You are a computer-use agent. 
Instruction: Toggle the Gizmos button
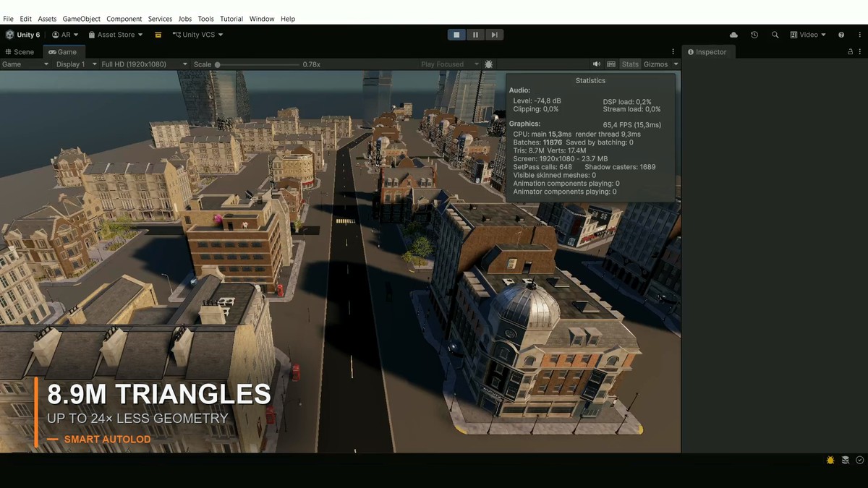pyautogui.click(x=656, y=64)
